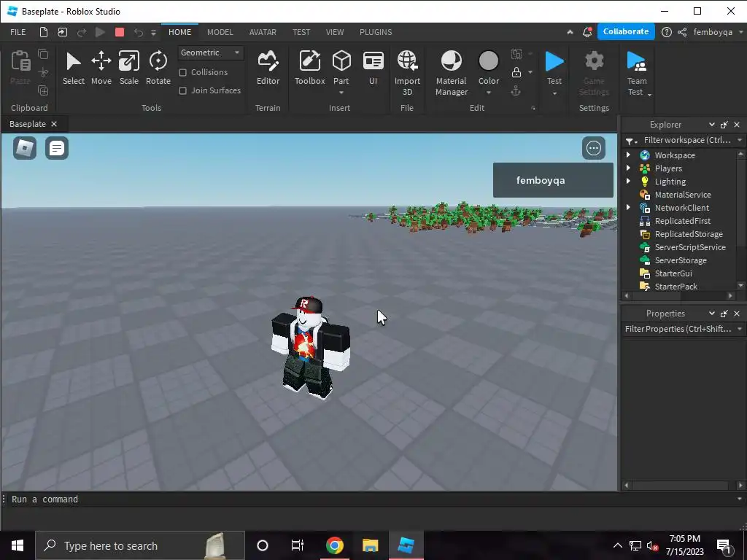Click the Filter Properties input field
This screenshot has width=747, height=560.
678,329
